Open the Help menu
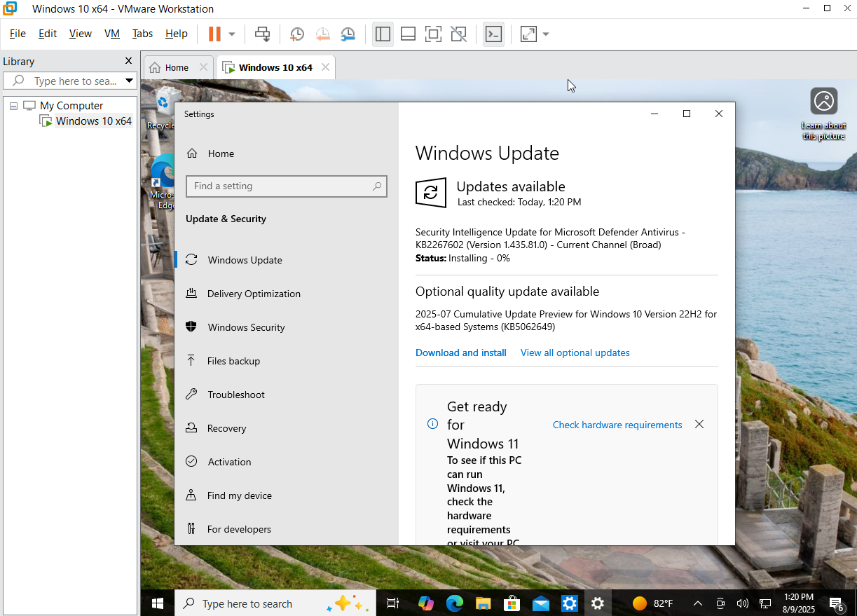Screen dimensions: 857x616 pos(177,34)
